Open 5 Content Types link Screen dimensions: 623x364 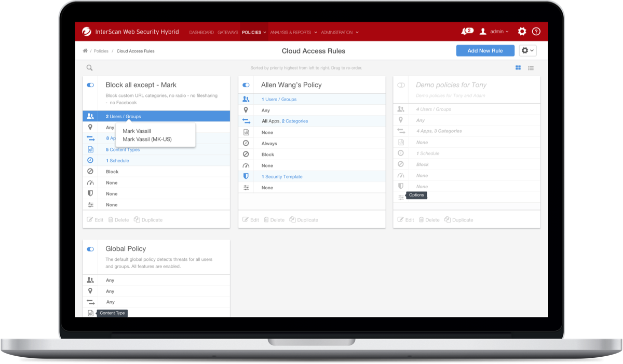pyautogui.click(x=123, y=149)
